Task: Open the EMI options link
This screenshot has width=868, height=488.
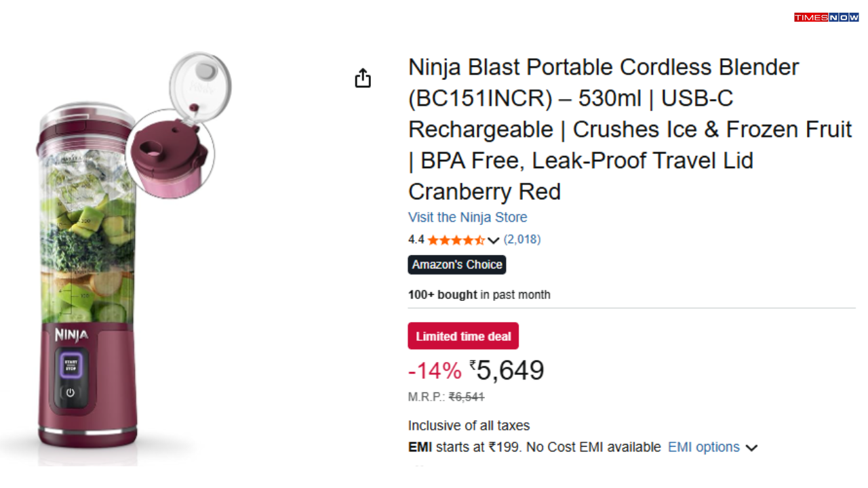Action: (x=703, y=447)
